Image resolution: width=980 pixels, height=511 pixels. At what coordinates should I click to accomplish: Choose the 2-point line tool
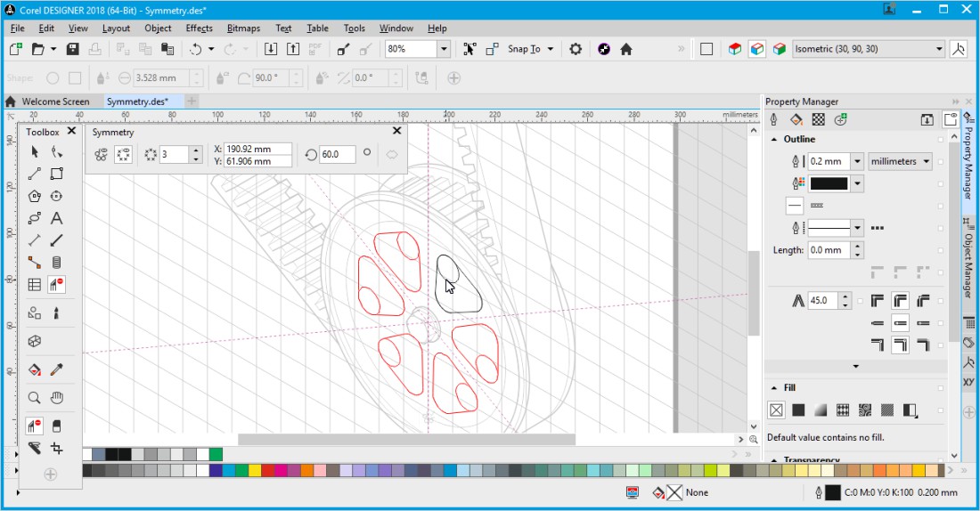click(35, 174)
